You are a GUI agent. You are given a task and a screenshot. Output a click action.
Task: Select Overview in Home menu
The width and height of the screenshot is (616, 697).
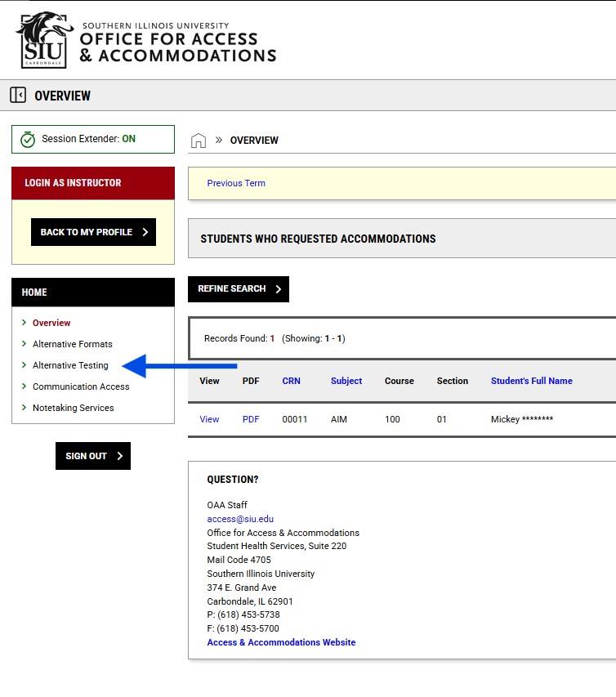(51, 323)
